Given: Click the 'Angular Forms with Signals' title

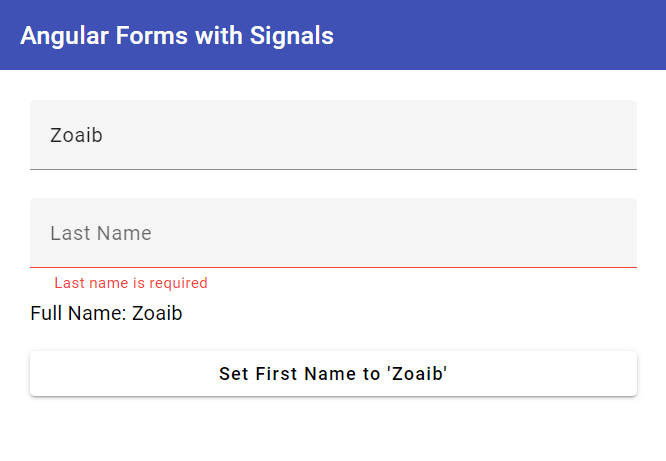Looking at the screenshot, I should point(177,36).
